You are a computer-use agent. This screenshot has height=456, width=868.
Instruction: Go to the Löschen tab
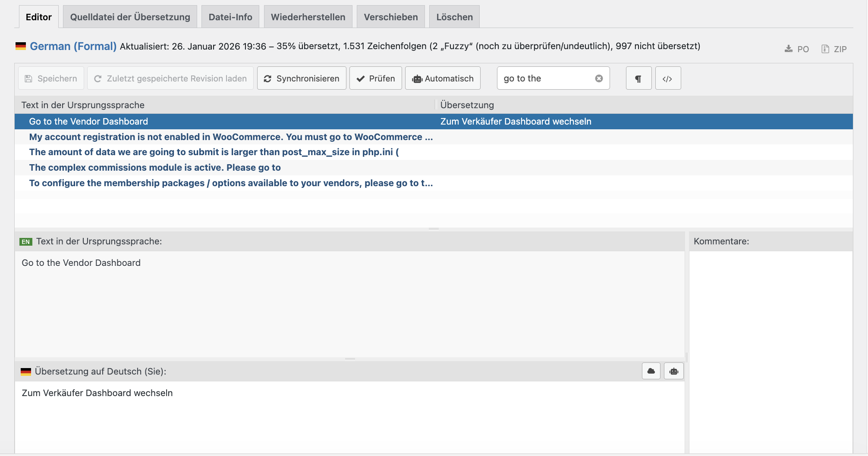454,17
